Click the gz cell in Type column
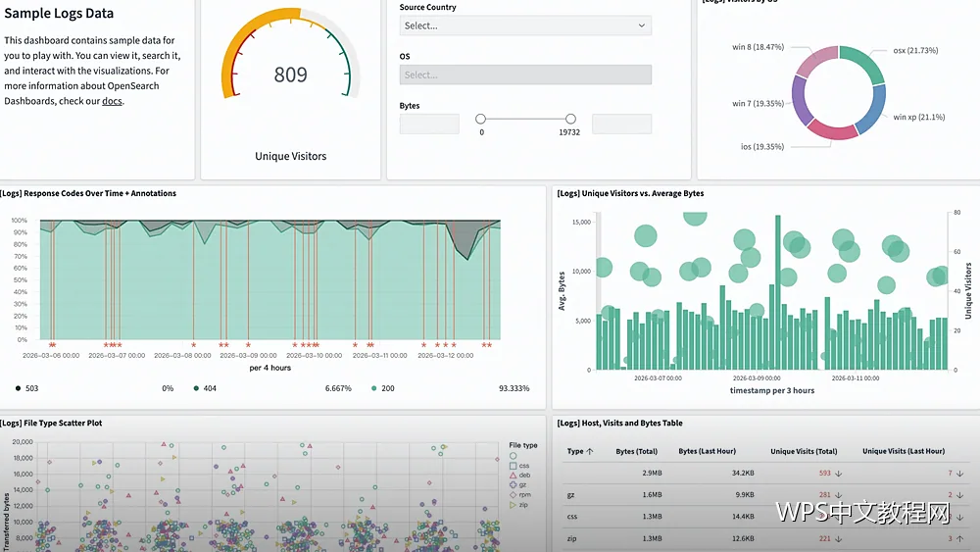The width and height of the screenshot is (980, 552). coord(570,495)
